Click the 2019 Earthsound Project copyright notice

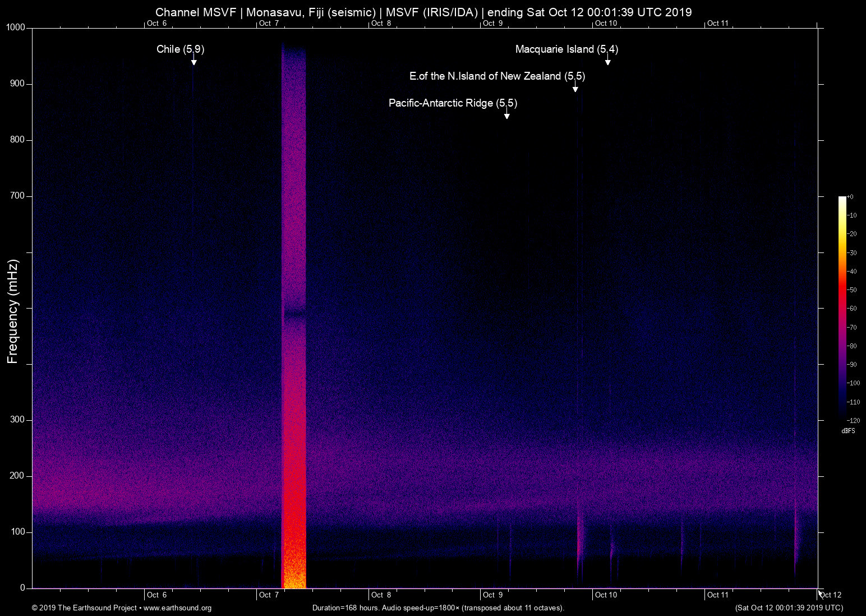84,608
